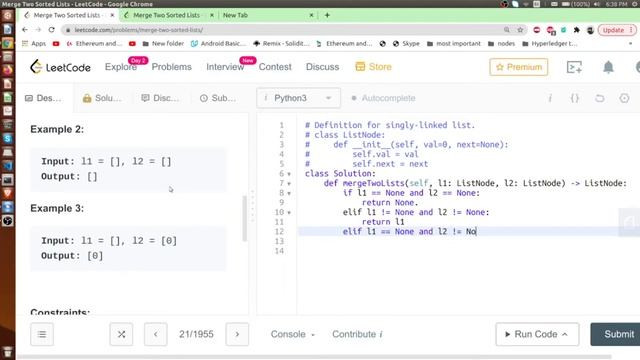Switch to the Discuss tab in the problem panel
640x360 pixels.
coord(160,98)
